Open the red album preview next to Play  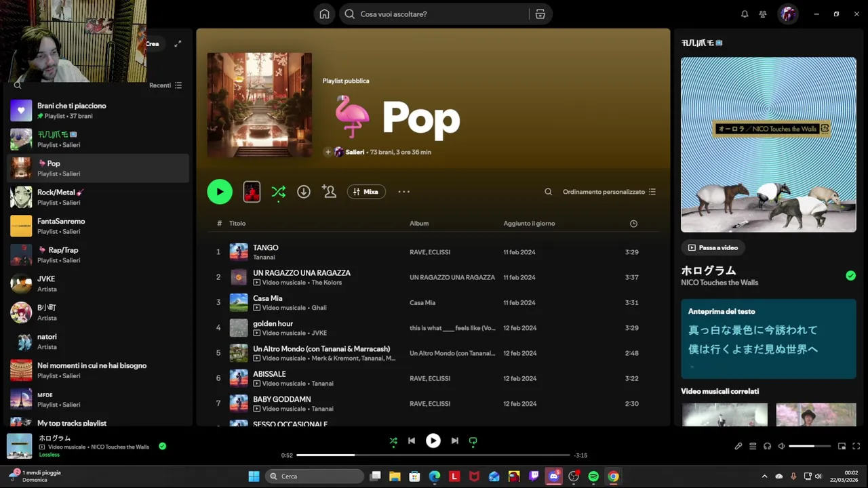click(252, 192)
